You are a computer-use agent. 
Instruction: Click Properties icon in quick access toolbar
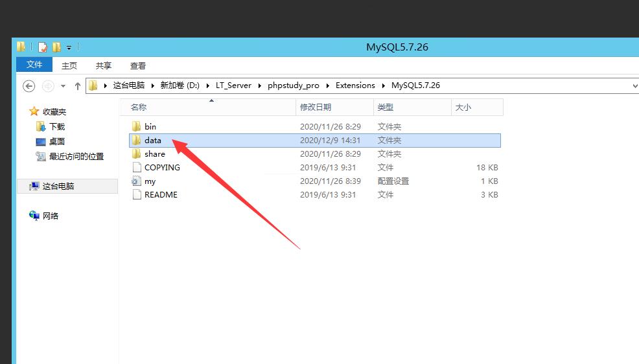43,47
